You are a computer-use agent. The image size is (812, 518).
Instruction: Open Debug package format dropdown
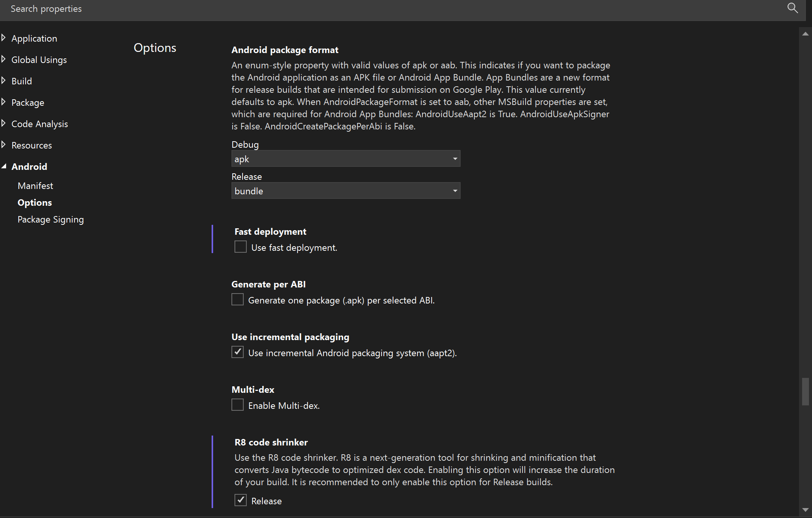pyautogui.click(x=346, y=159)
